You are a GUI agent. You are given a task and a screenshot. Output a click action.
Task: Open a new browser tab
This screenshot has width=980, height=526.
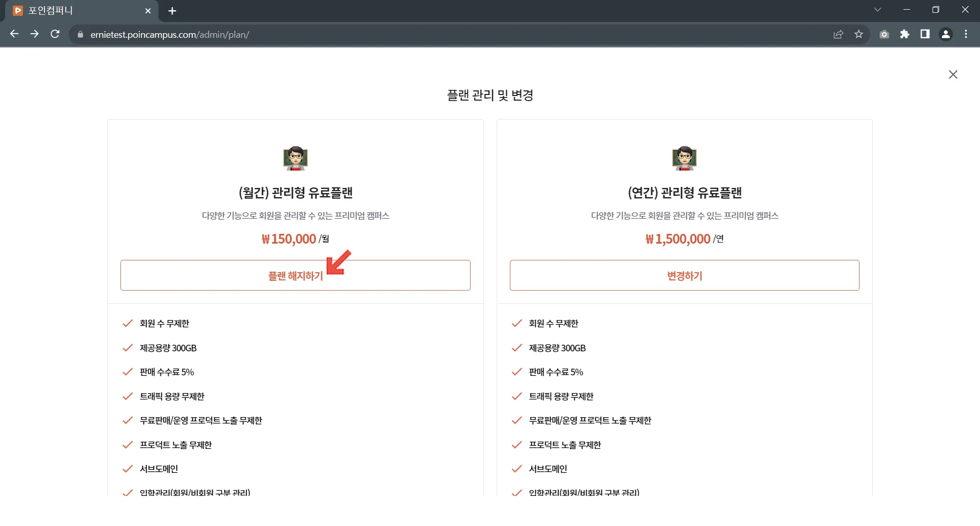click(x=172, y=11)
